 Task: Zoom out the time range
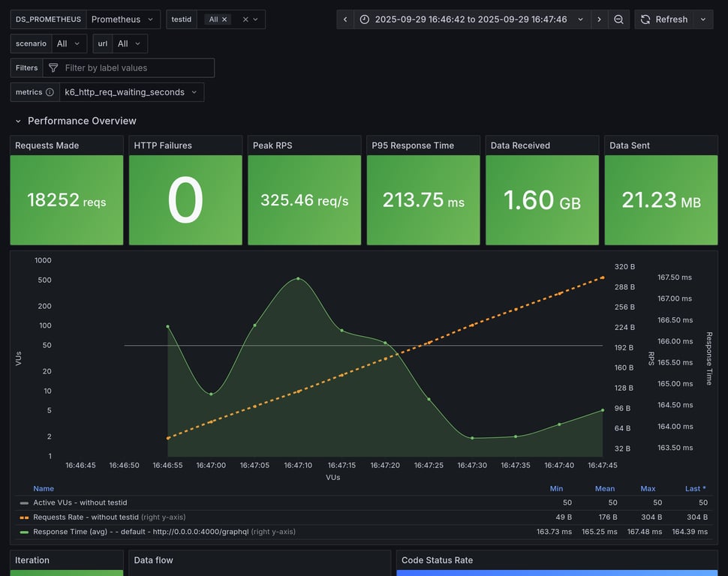(618, 19)
